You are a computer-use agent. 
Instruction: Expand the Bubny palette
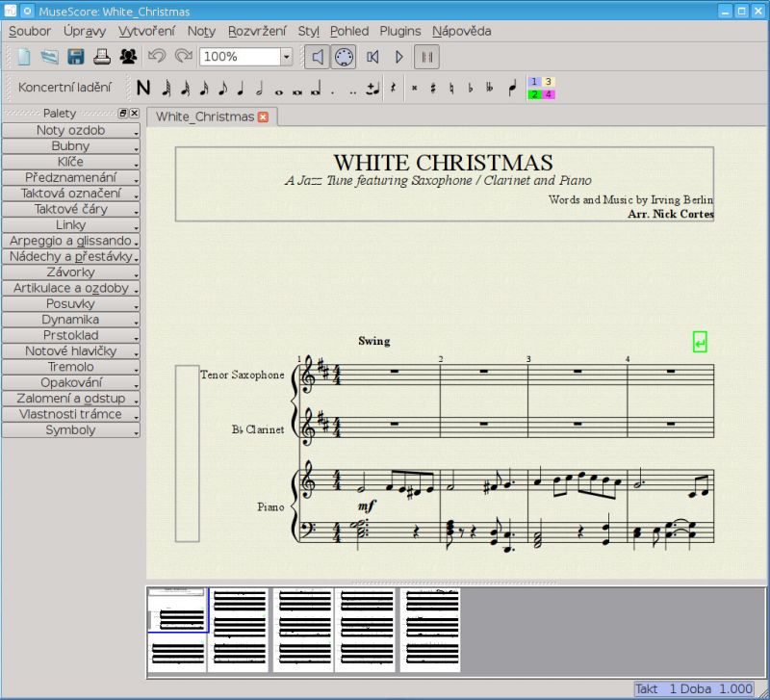tap(70, 146)
